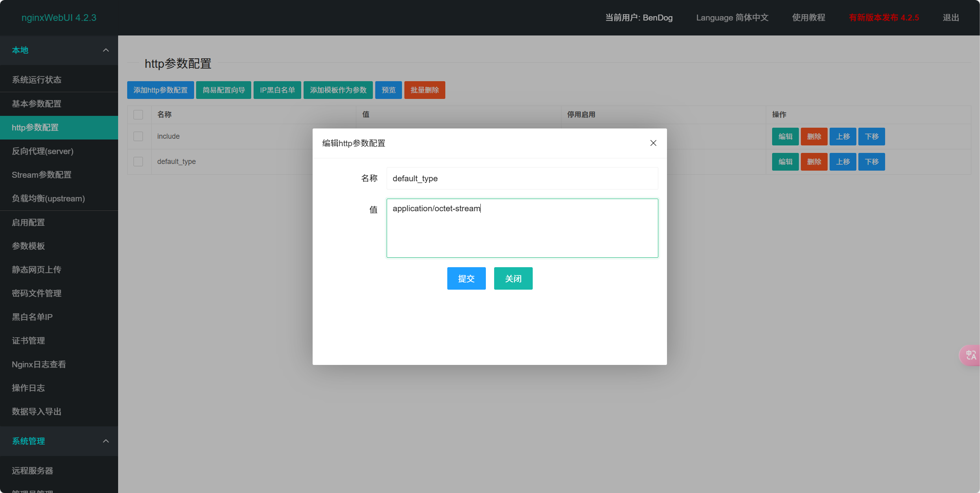The height and width of the screenshot is (493, 980).
Task: Click the floating translate icon at right edge
Action: pyautogui.click(x=970, y=355)
